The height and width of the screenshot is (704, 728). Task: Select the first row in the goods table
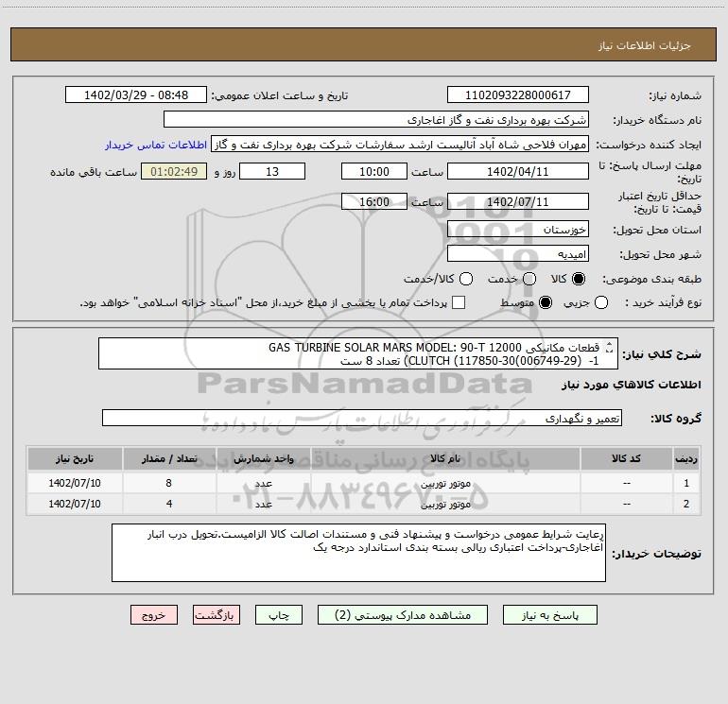tap(364, 483)
